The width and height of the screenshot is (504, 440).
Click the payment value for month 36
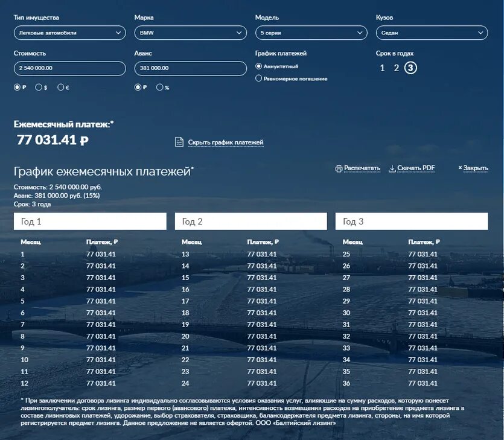click(x=423, y=383)
